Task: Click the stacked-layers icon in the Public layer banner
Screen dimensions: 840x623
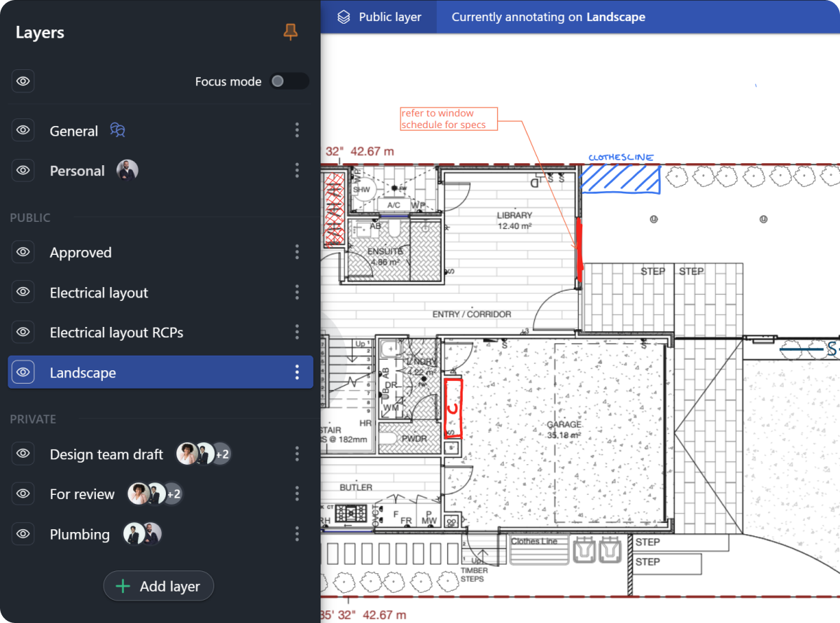Action: tap(343, 16)
